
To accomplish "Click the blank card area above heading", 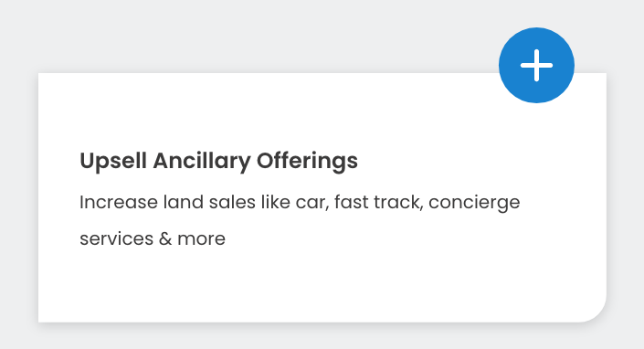I will tap(267, 109).
